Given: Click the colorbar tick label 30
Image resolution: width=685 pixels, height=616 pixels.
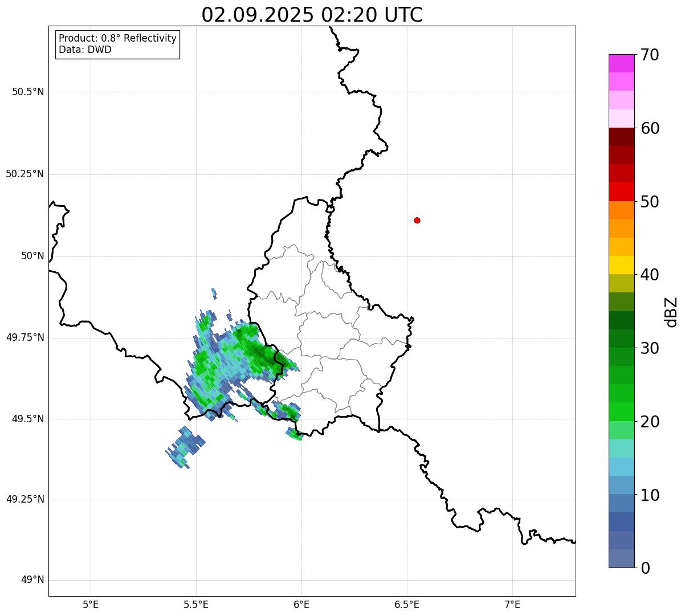Looking at the screenshot, I should (x=650, y=348).
